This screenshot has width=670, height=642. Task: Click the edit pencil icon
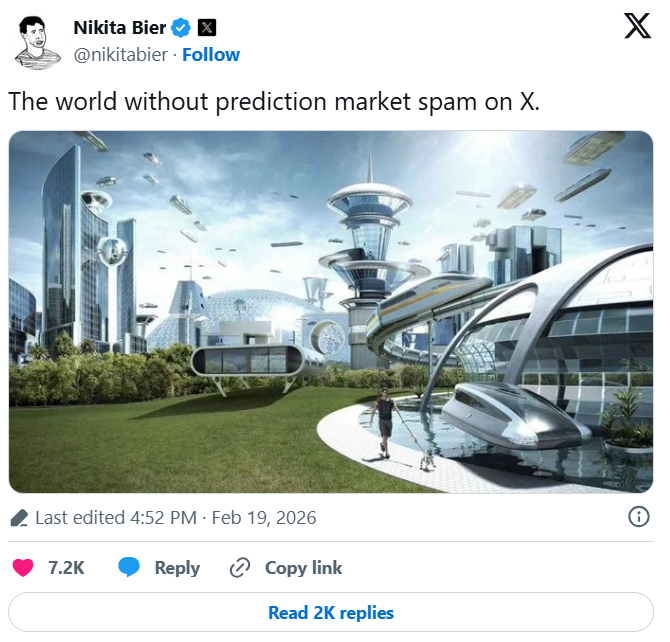[19, 518]
